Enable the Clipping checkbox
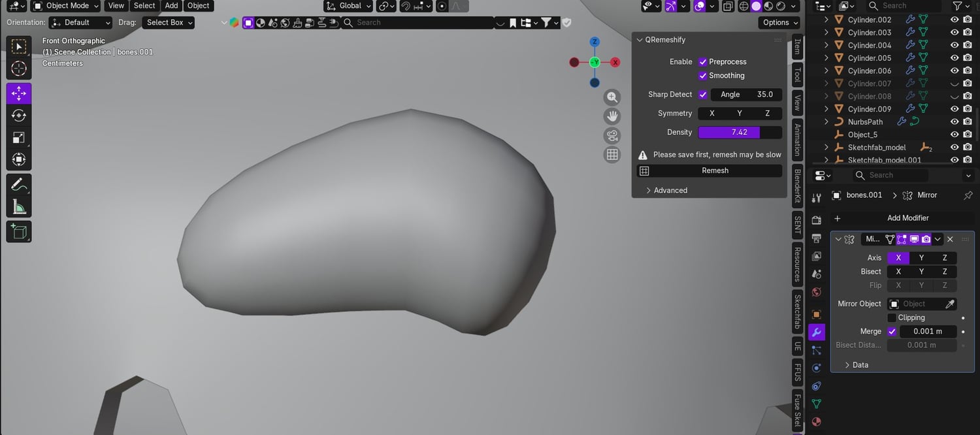 [x=892, y=318]
